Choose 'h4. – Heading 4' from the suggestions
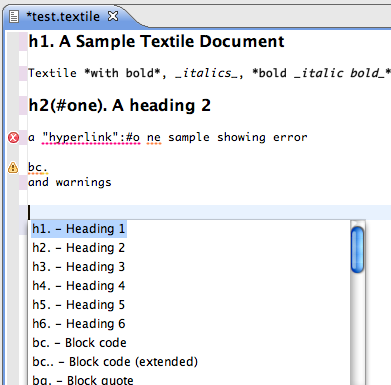 (x=79, y=286)
